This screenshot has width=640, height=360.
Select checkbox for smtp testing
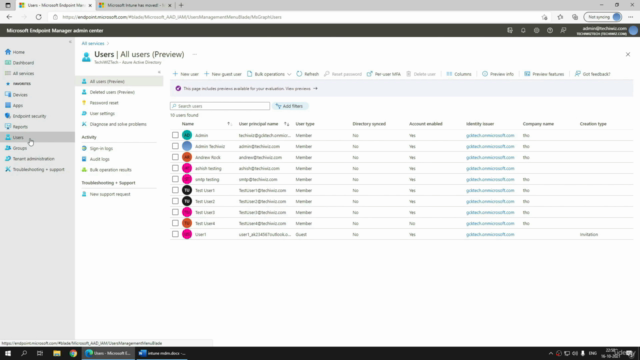click(175, 179)
